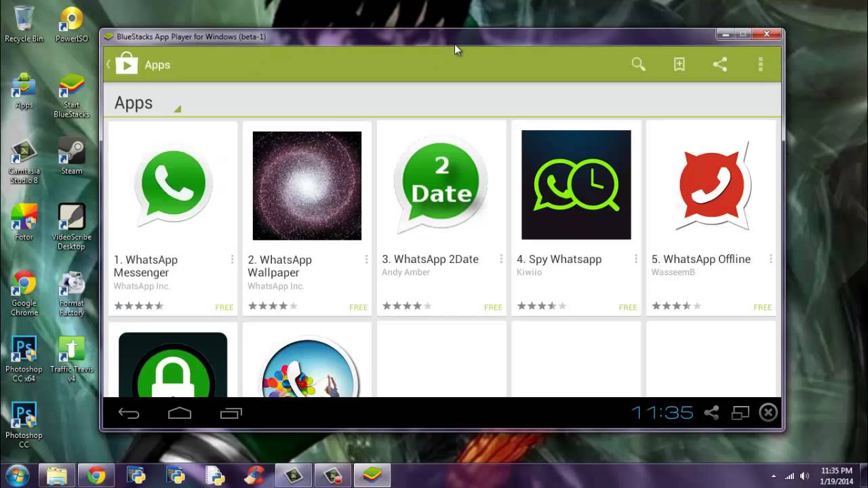The height and width of the screenshot is (488, 868).
Task: Tap the Android back button in BlueStacks
Action: click(x=129, y=413)
